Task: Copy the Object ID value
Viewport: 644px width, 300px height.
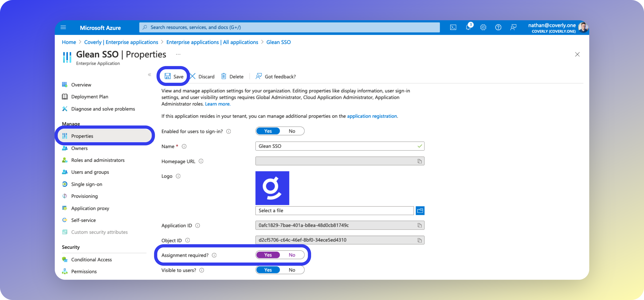Action: (x=419, y=240)
